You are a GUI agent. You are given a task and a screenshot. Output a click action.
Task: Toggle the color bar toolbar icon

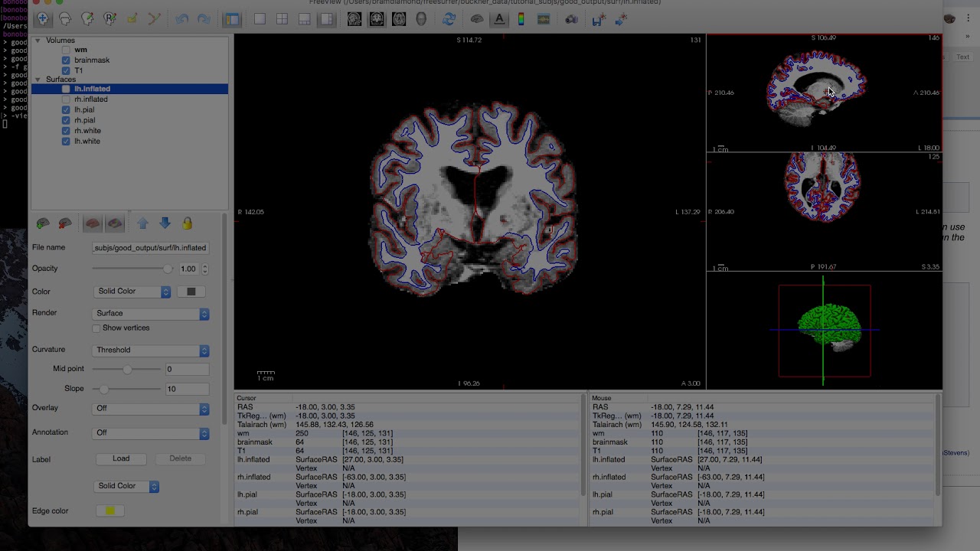tap(521, 19)
